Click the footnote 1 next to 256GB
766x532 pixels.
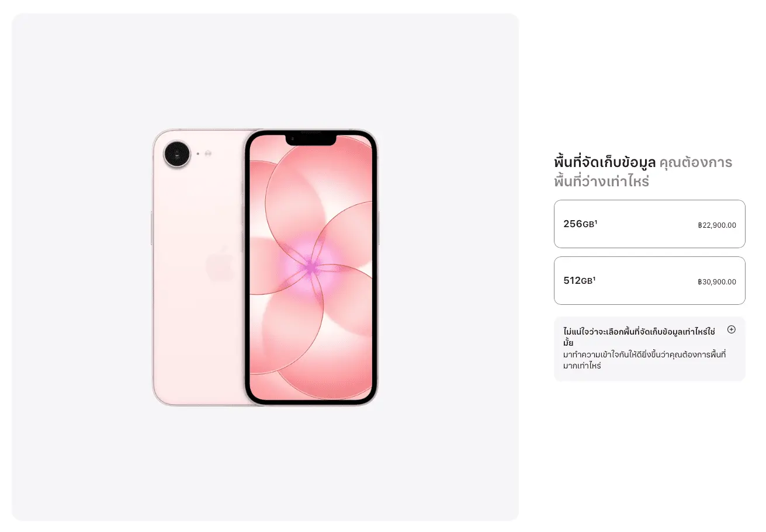pos(595,222)
